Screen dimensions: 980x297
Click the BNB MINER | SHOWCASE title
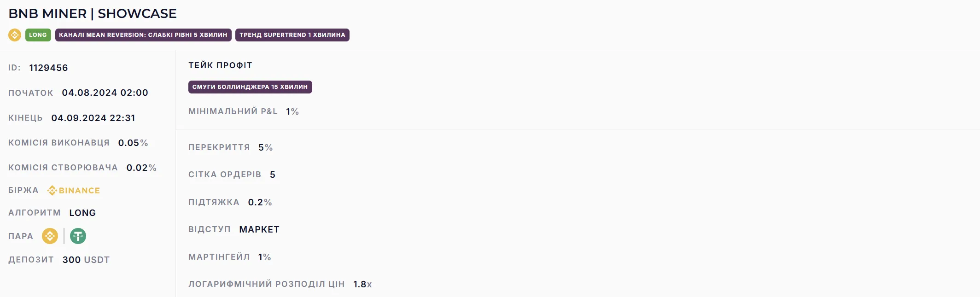click(93, 14)
